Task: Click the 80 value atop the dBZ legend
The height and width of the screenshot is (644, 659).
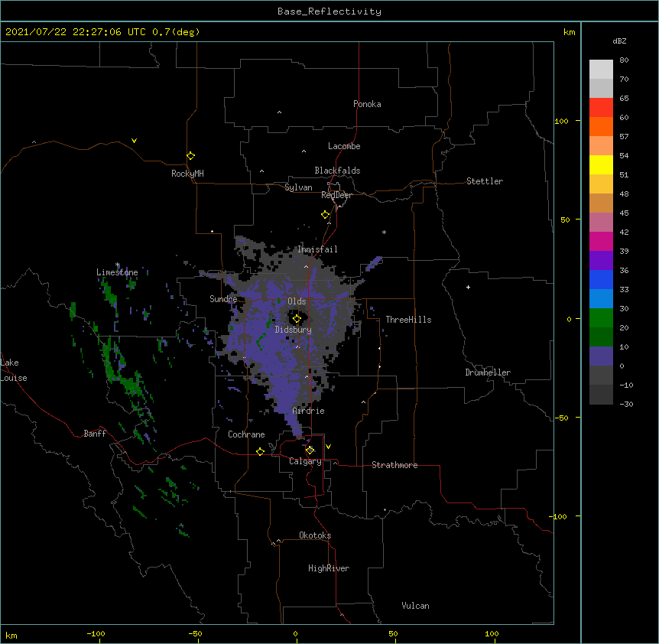Action: point(624,60)
